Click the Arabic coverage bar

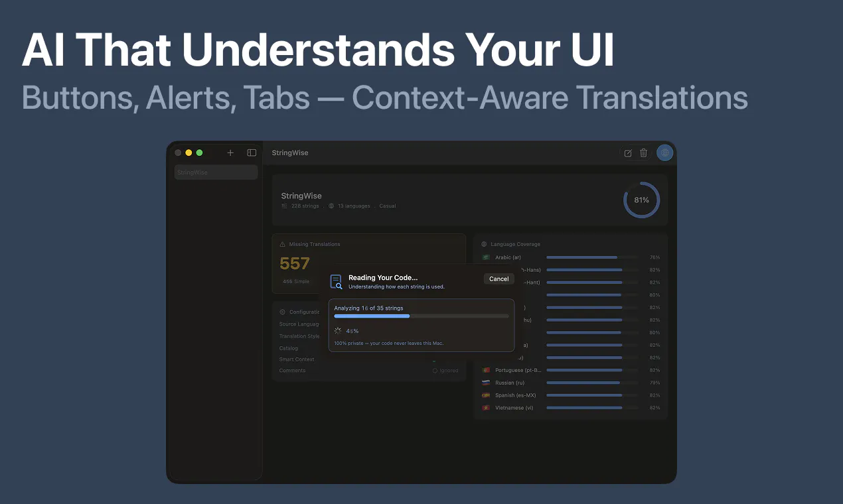[x=591, y=257]
